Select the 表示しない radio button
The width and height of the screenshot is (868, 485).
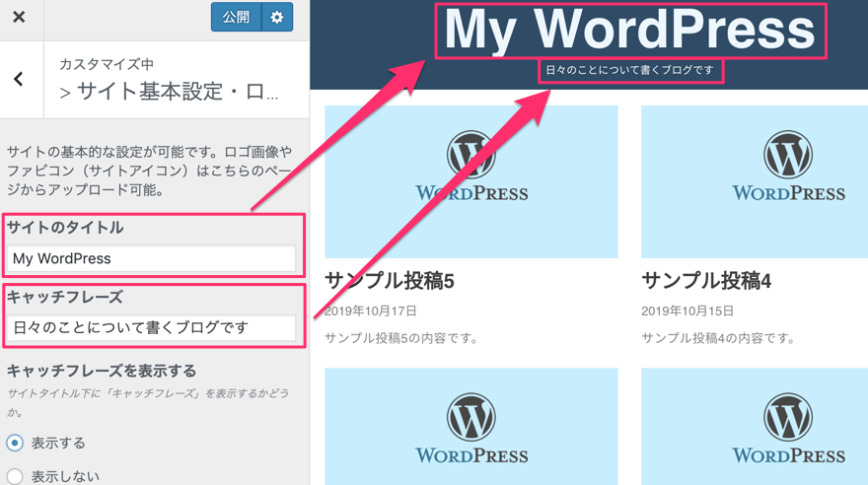tap(15, 476)
